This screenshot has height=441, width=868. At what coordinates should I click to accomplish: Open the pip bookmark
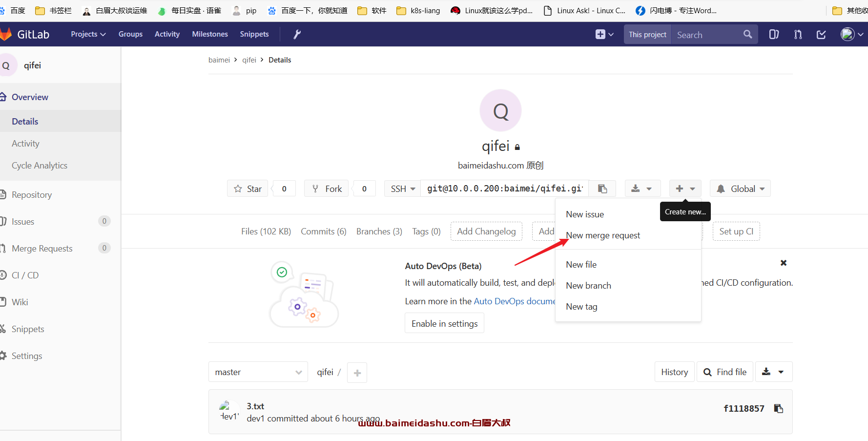point(244,11)
